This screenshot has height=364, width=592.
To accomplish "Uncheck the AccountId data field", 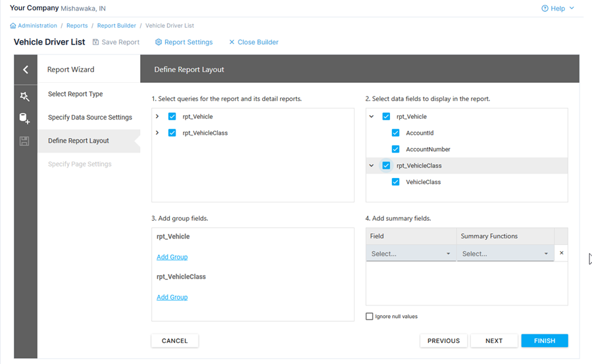I will 395,133.
